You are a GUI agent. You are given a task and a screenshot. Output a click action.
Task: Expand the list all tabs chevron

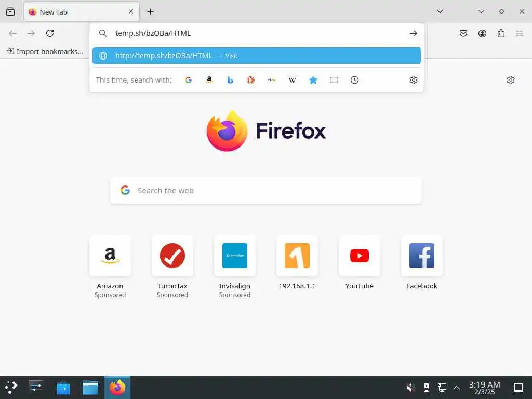(440, 11)
